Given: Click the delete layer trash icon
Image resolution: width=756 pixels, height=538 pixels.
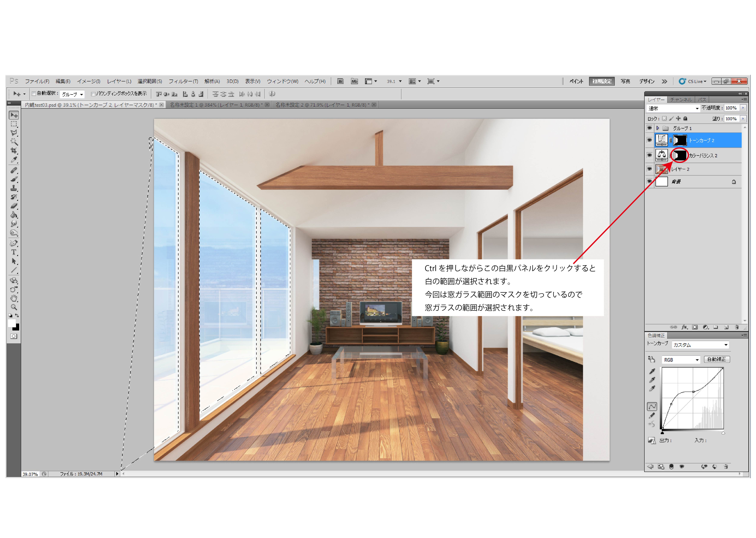Looking at the screenshot, I should [x=737, y=327].
